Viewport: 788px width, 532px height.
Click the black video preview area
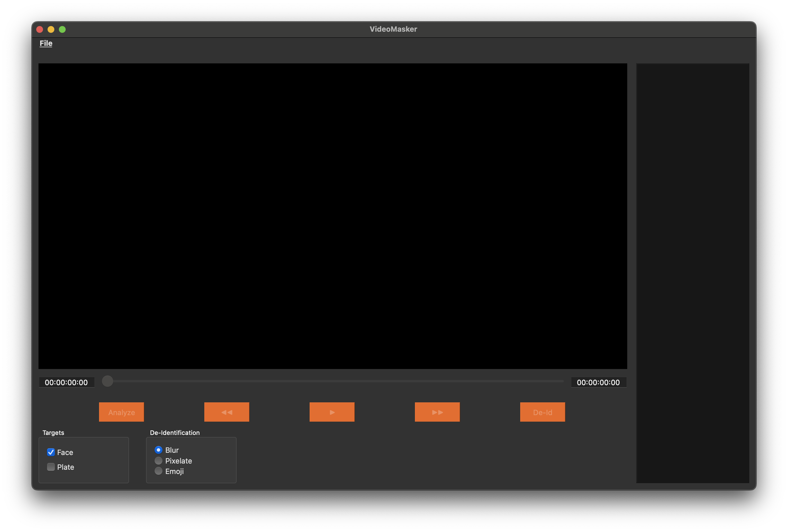click(332, 216)
